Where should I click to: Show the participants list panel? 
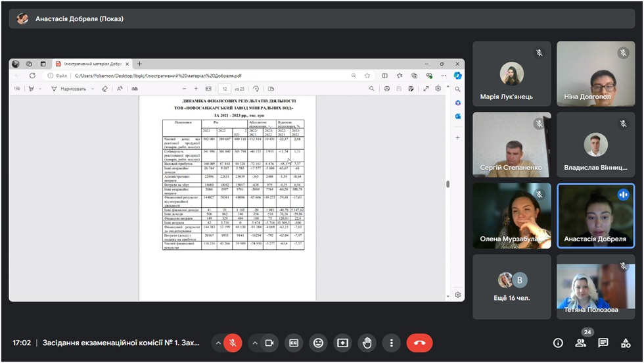pos(580,343)
